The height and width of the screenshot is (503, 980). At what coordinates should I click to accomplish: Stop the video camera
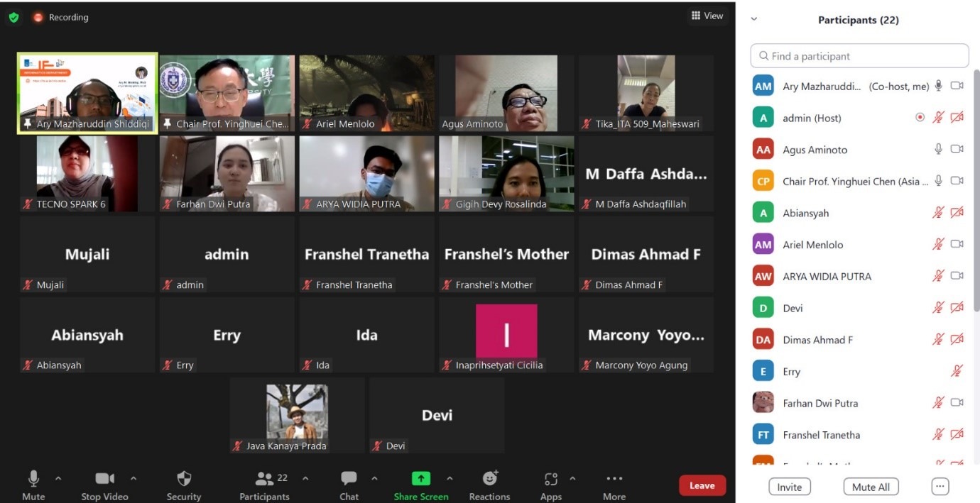coord(104,479)
